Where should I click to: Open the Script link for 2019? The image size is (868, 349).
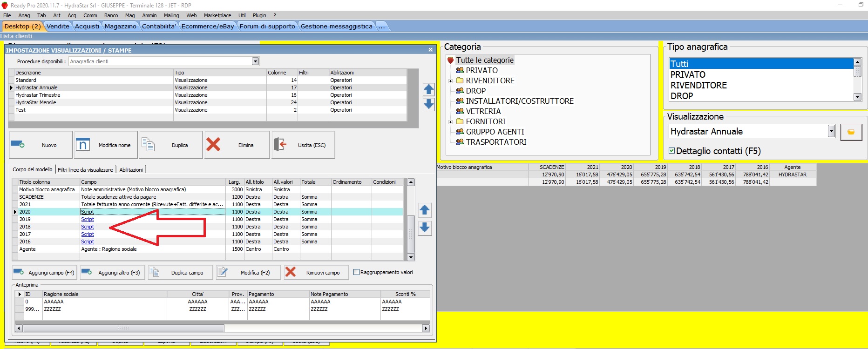point(88,219)
